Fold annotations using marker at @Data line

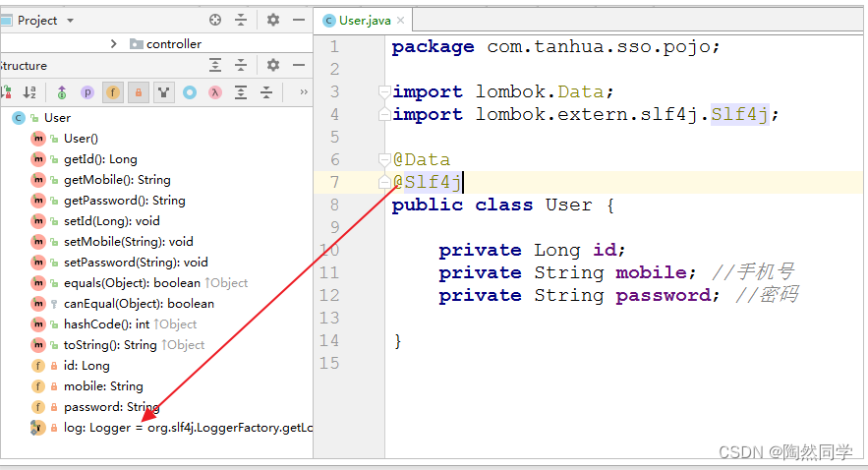click(x=384, y=159)
